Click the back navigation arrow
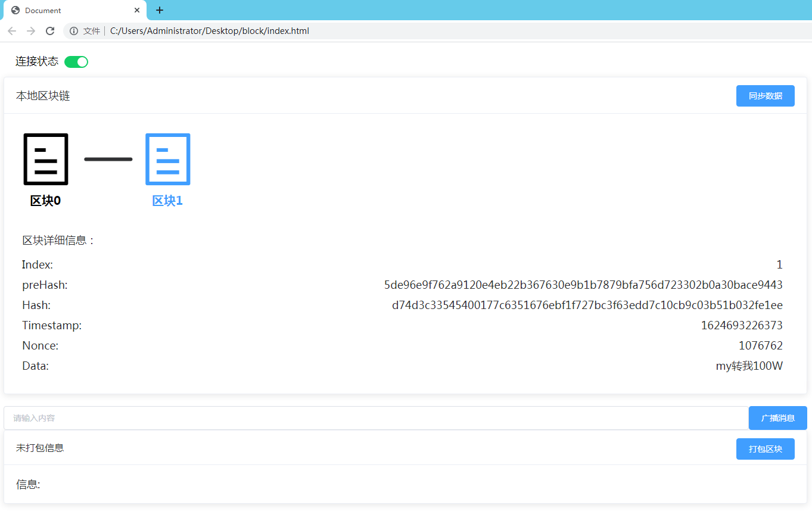 coord(12,30)
